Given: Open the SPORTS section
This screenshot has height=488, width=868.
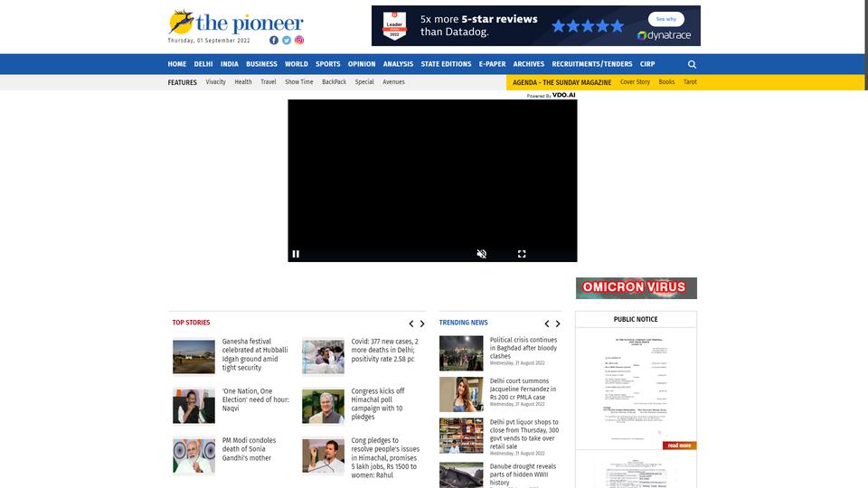Looking at the screenshot, I should 327,64.
